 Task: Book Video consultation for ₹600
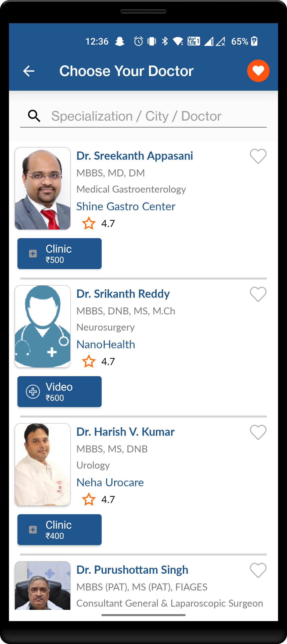tap(60, 392)
